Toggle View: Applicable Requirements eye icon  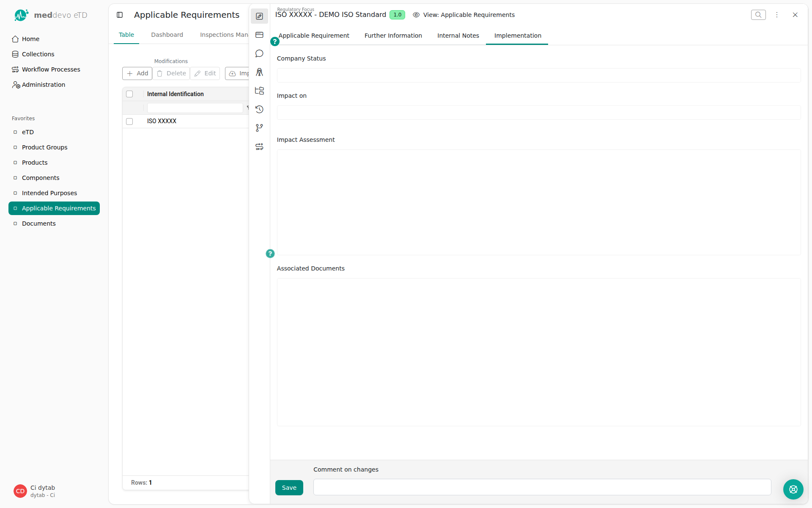[416, 15]
